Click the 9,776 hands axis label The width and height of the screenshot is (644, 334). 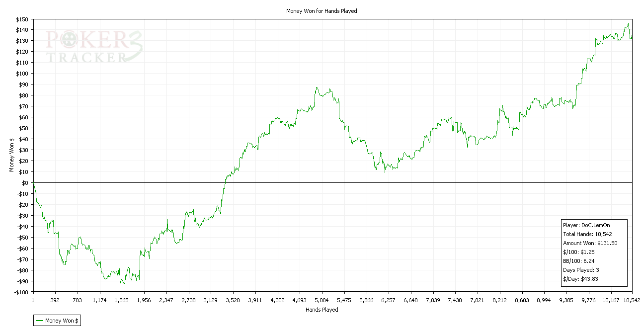tap(589, 301)
